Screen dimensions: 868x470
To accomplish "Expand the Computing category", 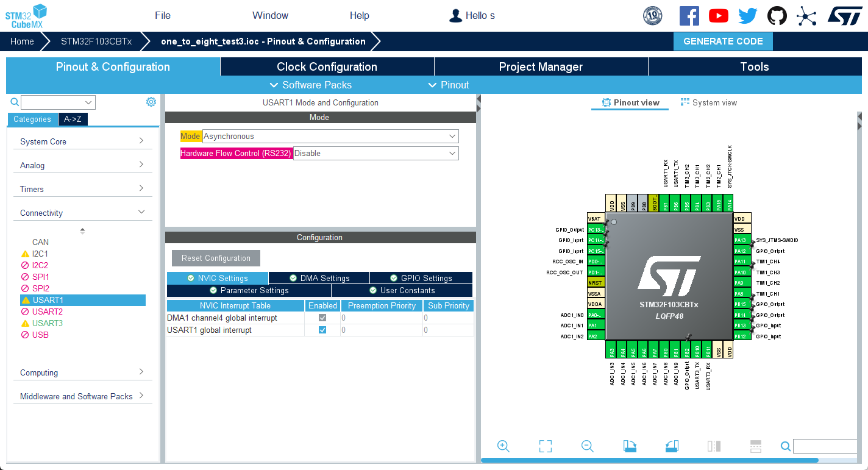I will (x=83, y=372).
